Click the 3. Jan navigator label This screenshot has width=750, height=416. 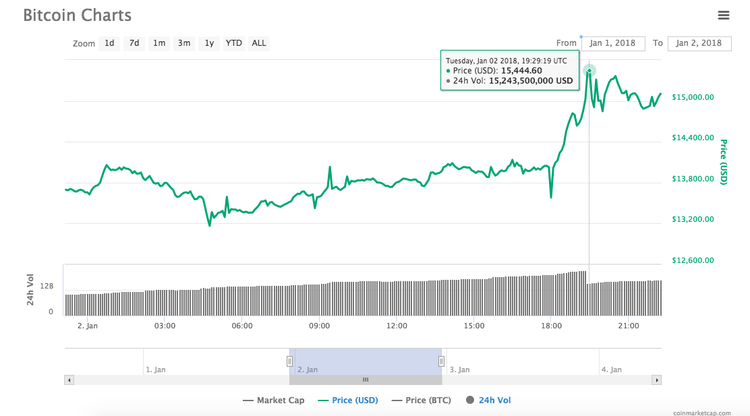(460, 370)
